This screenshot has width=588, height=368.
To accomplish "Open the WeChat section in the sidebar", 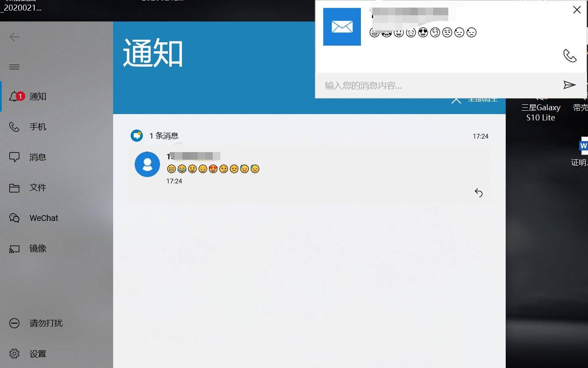I will tap(43, 218).
